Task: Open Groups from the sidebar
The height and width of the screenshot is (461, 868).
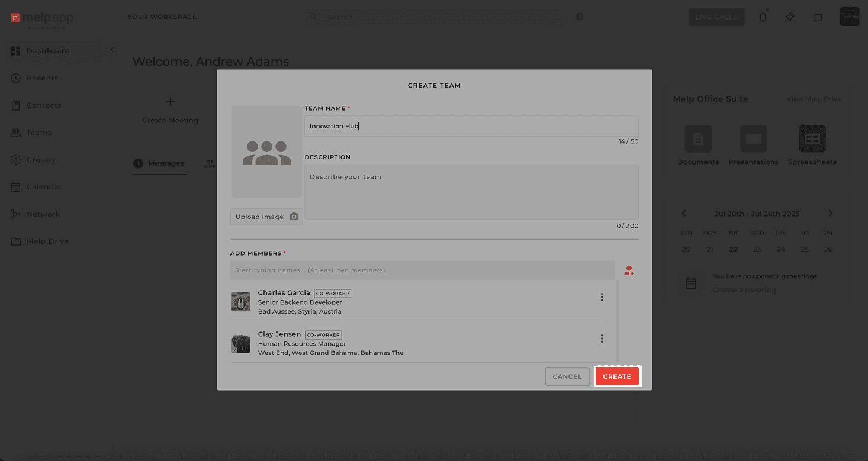Action: (40, 159)
